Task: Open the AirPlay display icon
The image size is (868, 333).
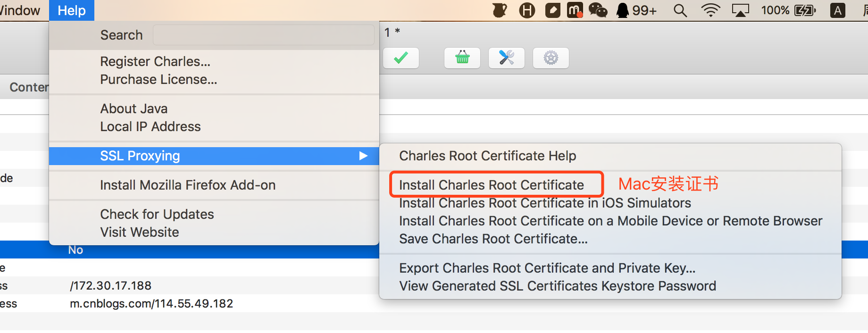Action: tap(741, 10)
